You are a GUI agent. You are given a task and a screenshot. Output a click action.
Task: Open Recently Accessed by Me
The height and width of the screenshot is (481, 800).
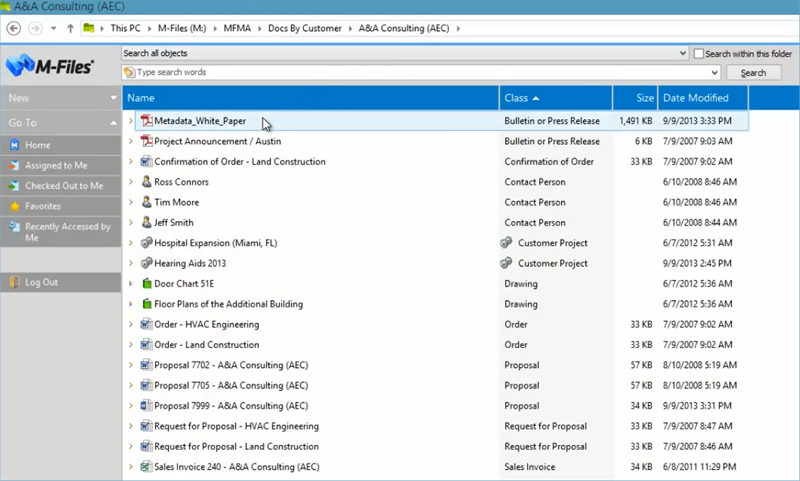pyautogui.click(x=61, y=232)
